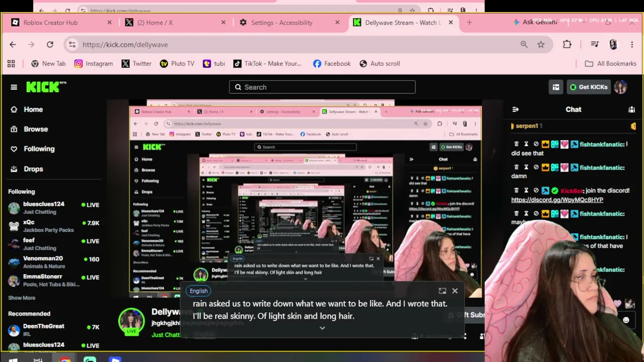
Task: Open the TikTok bookmark
Action: 267,63
